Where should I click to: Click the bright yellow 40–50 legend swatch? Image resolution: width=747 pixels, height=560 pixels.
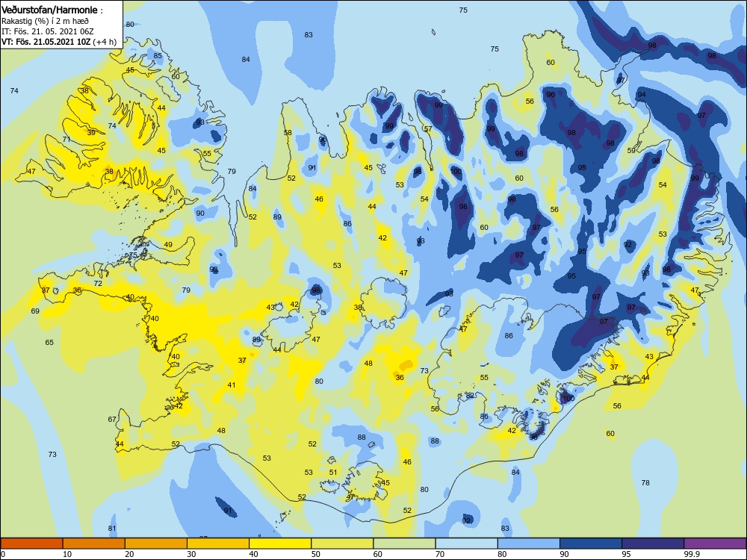point(280,544)
